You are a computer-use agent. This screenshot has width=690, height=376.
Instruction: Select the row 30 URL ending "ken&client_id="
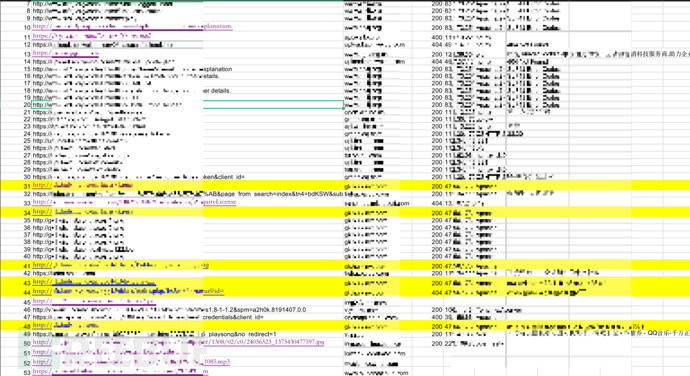point(139,177)
